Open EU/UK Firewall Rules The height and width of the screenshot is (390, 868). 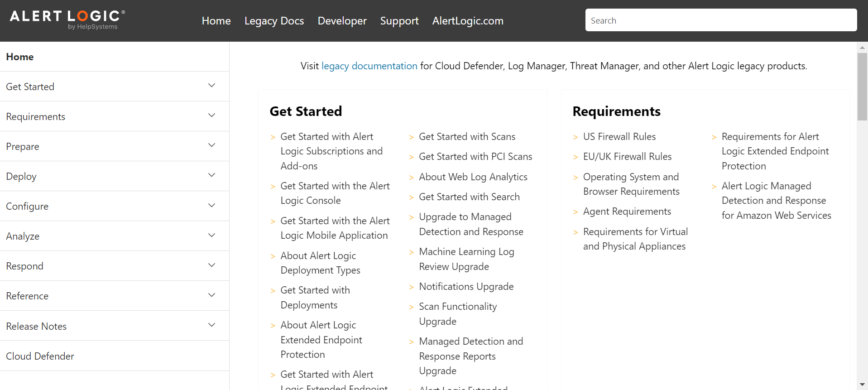click(x=628, y=157)
